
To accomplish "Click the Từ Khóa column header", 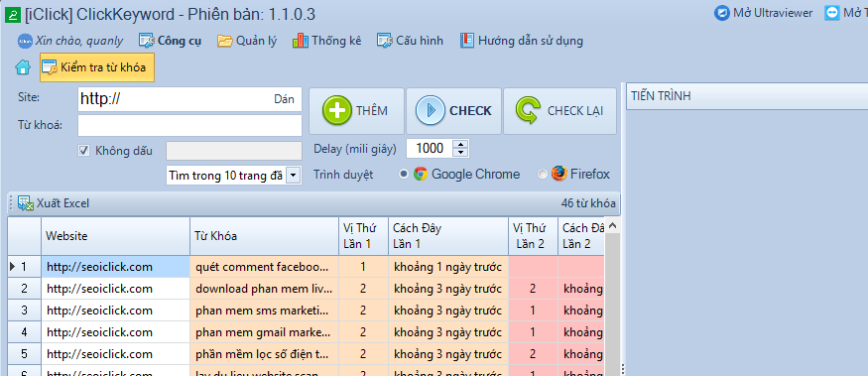I will pyautogui.click(x=264, y=236).
